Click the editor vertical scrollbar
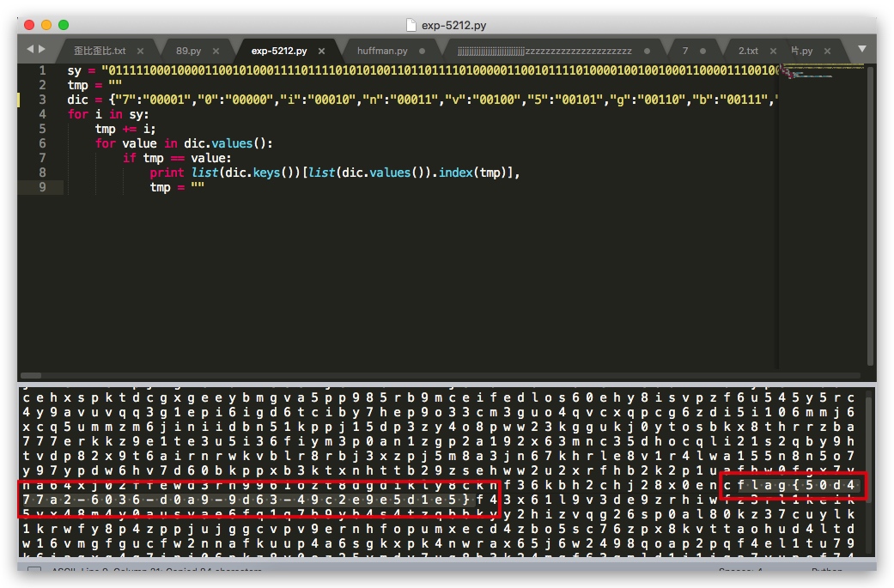 click(870, 215)
